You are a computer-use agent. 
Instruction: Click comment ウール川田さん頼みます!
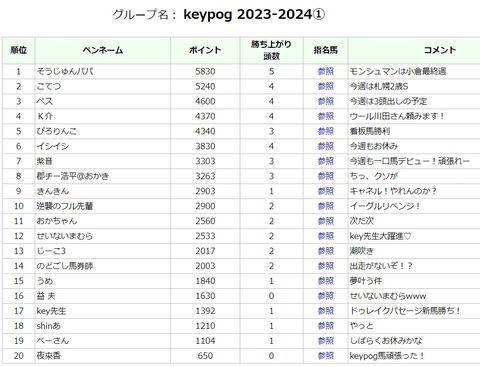coord(397,116)
